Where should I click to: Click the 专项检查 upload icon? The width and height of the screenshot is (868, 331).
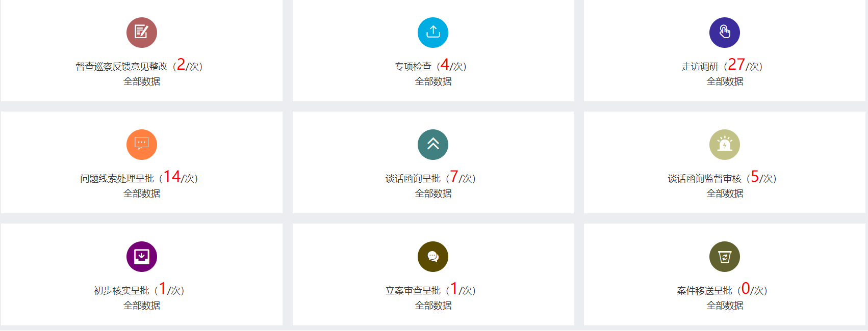[x=433, y=33]
